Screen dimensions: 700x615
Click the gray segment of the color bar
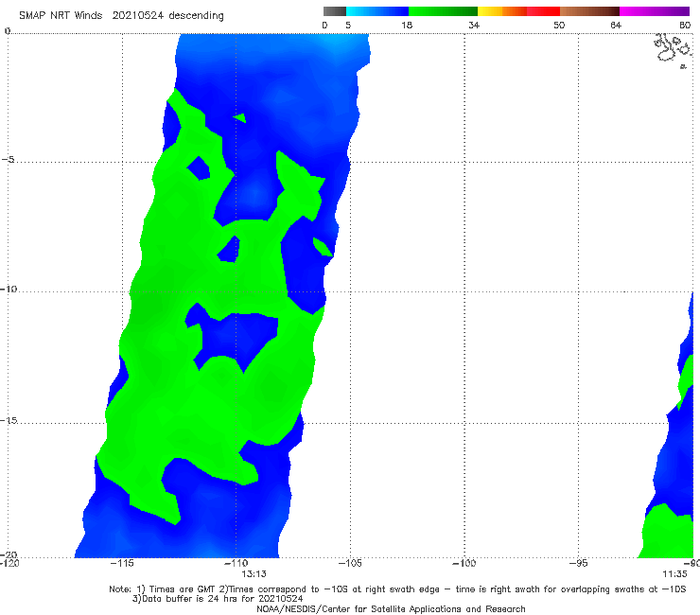pyautogui.click(x=335, y=11)
